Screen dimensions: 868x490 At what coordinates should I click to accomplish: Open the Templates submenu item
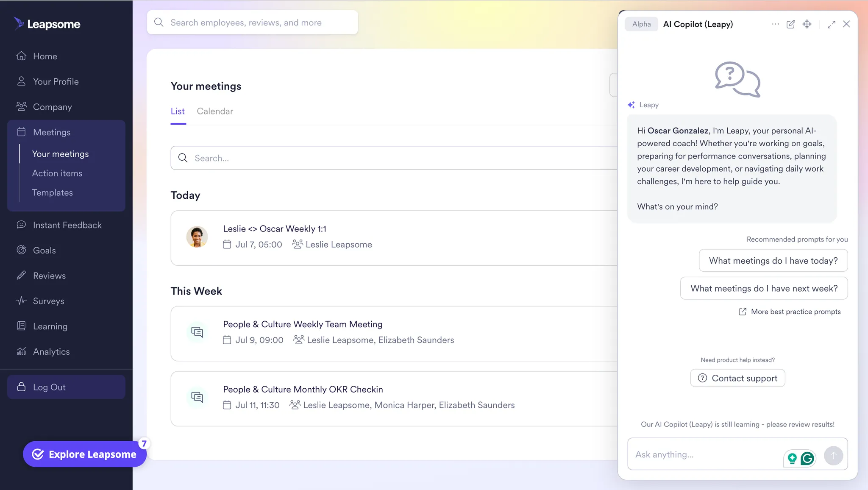(x=53, y=192)
